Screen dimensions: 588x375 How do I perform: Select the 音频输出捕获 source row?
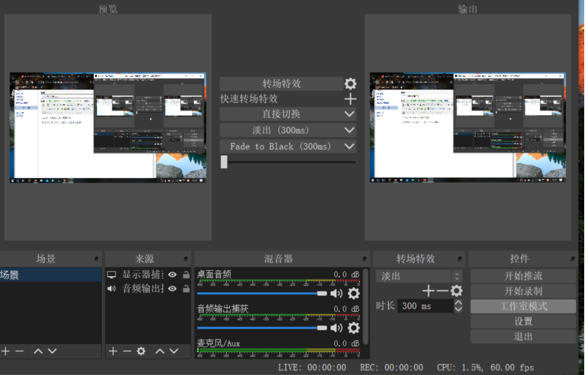[x=143, y=288]
